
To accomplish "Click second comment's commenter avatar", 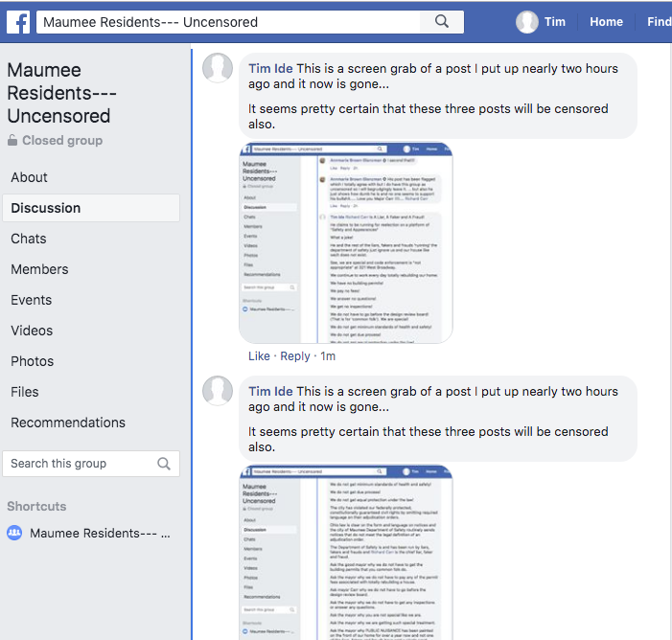I will tap(218, 391).
